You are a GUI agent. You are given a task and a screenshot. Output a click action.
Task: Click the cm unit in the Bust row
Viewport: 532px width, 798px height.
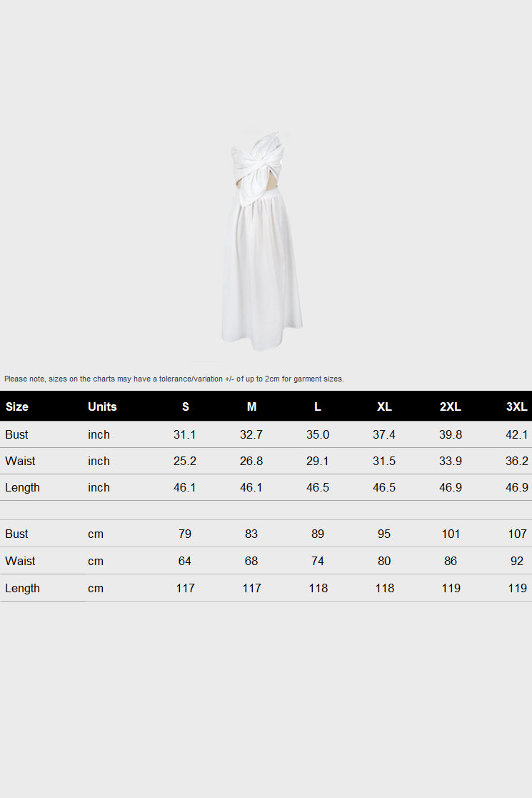coord(96,534)
